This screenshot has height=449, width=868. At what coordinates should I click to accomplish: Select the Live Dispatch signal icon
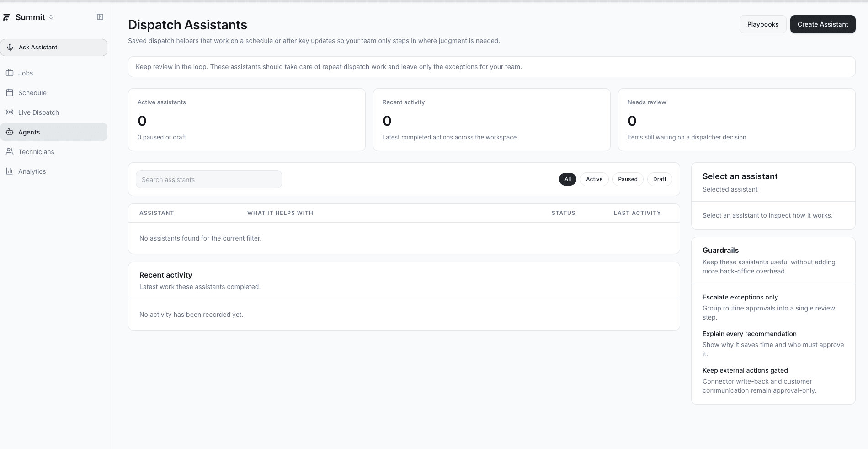10,112
